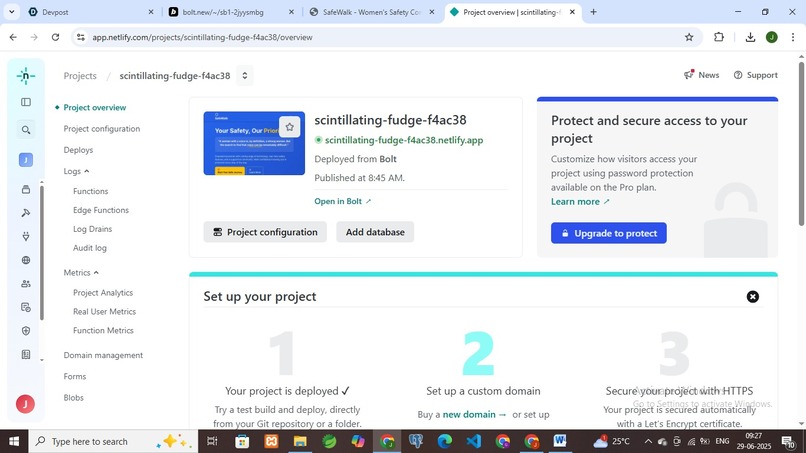Dismiss the Set up your project panel
Screen dimensions: 806x453
pyautogui.click(x=753, y=297)
